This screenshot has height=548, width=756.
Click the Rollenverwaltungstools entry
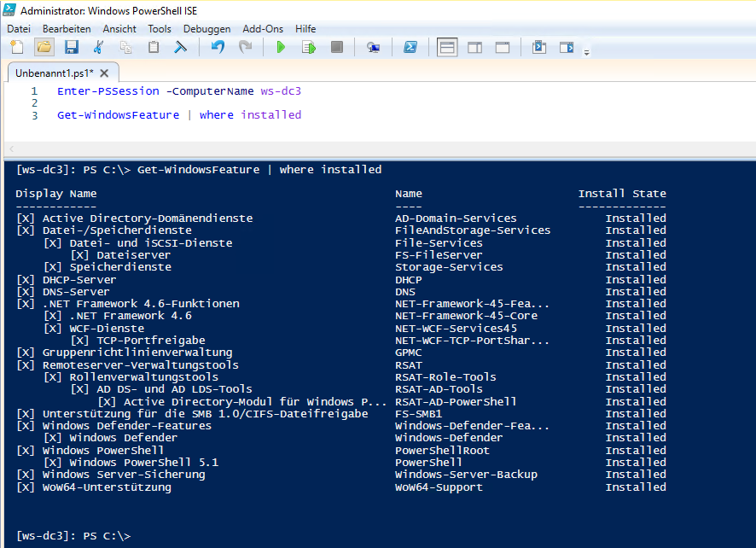coord(143,377)
